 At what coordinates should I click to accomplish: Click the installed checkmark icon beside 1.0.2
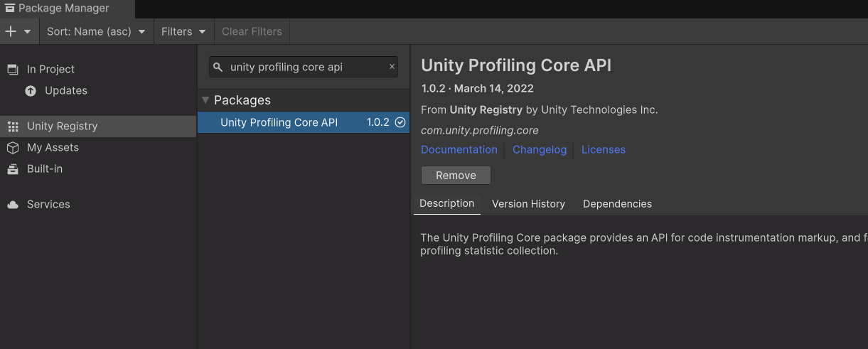click(x=400, y=122)
